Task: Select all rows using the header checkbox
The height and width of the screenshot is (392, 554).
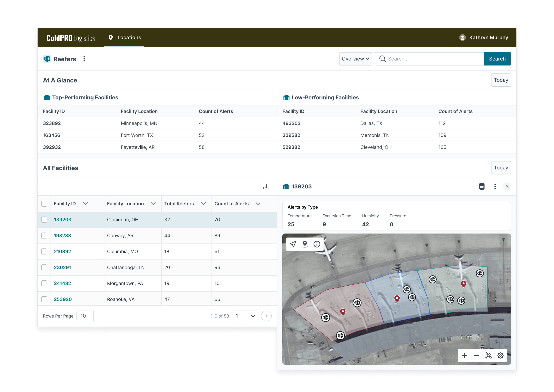Action: pos(44,204)
